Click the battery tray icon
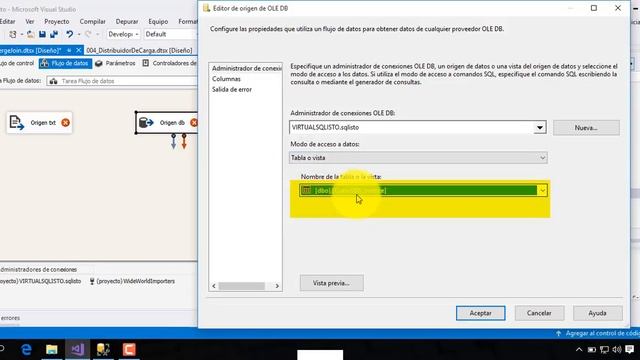This screenshot has width=640, height=360. tap(591, 349)
